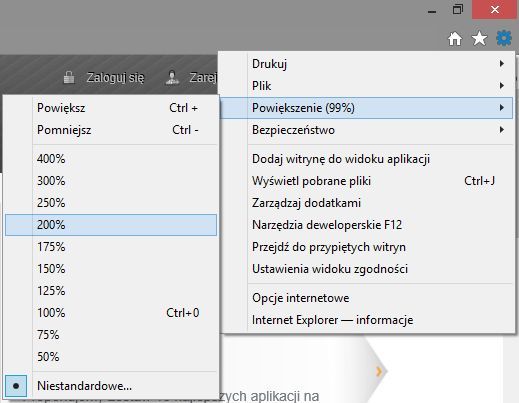519x403 pixels.
Task: Open the Favorites star icon
Action: [479, 38]
